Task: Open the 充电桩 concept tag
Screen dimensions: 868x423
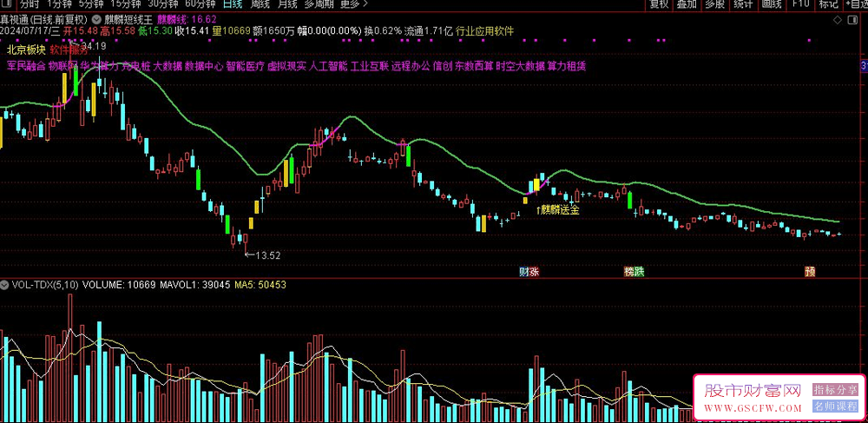Action: (136, 66)
